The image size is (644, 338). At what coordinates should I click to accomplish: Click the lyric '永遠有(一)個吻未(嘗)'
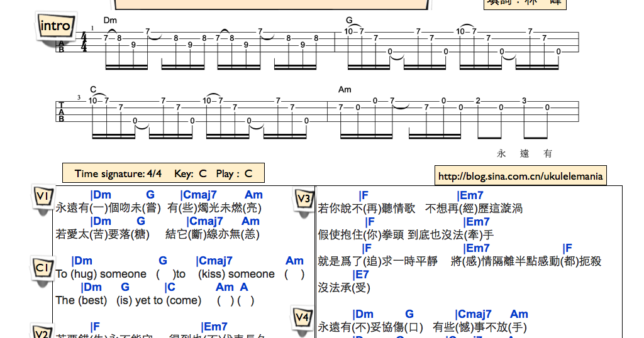click(108, 208)
